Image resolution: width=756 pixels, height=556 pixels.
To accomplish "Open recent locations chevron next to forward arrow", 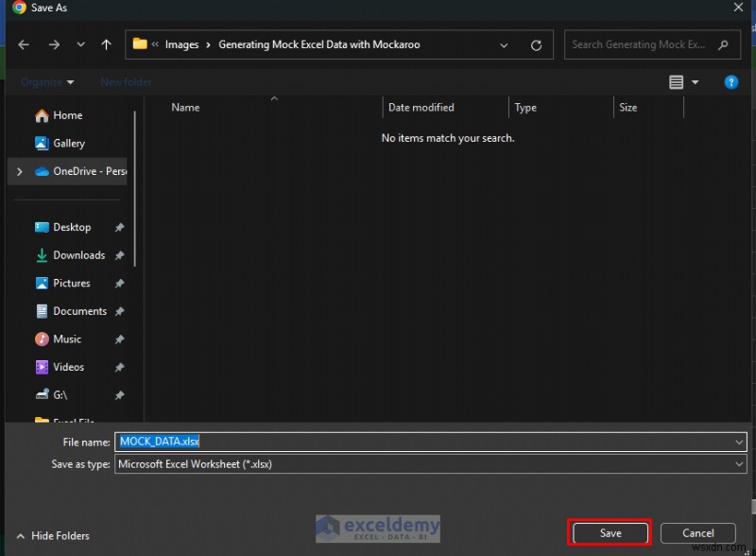I will tap(80, 44).
